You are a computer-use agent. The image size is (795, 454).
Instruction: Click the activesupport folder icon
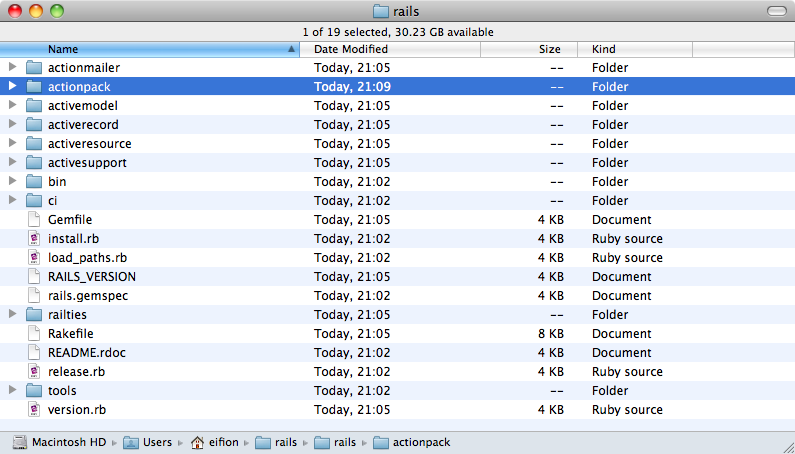(34, 162)
